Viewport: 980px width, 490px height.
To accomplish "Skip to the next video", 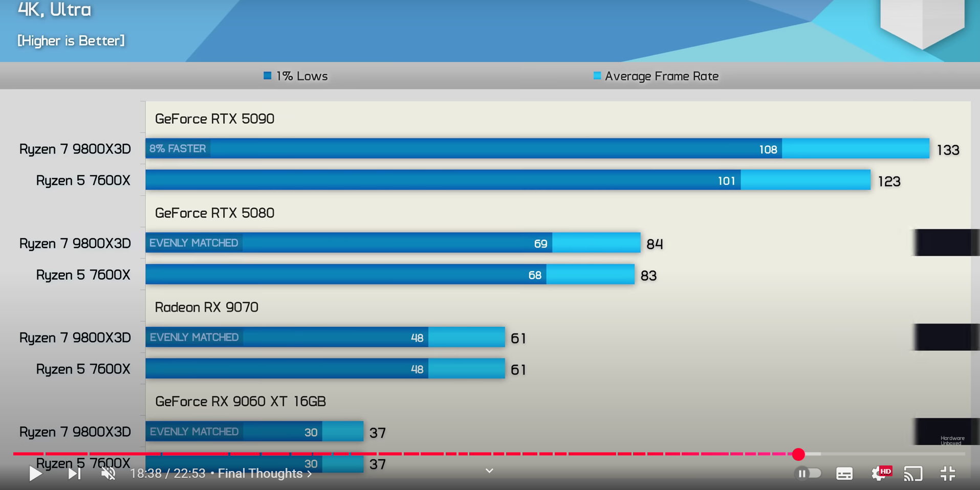I will point(74,474).
